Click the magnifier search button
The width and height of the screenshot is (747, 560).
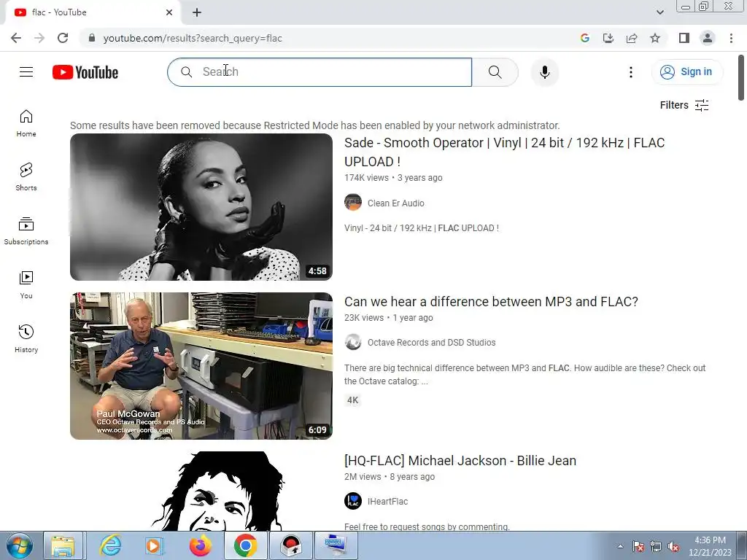coord(495,72)
